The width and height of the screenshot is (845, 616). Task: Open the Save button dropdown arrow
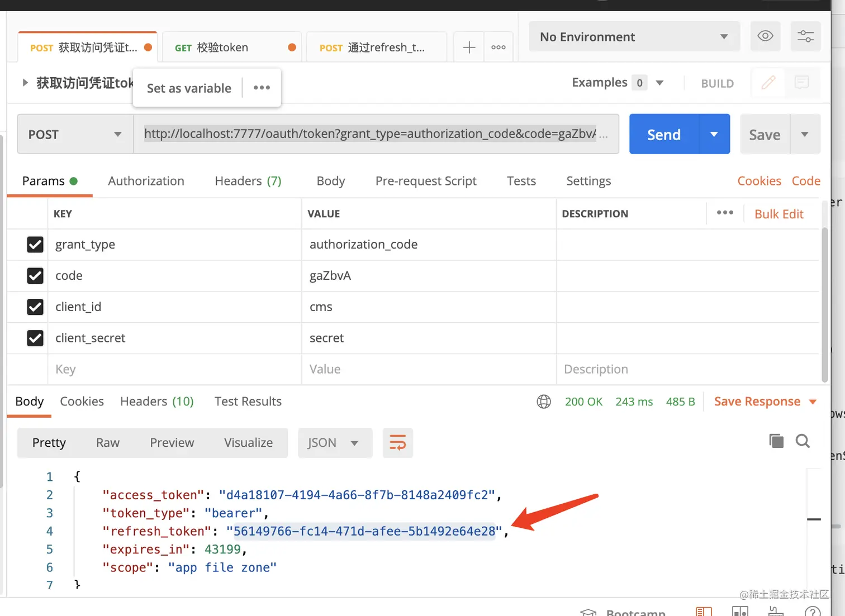click(805, 134)
